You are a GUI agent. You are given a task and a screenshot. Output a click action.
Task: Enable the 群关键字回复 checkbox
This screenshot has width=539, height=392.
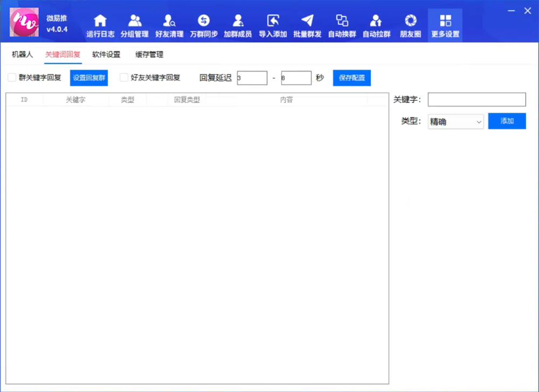[x=12, y=78]
